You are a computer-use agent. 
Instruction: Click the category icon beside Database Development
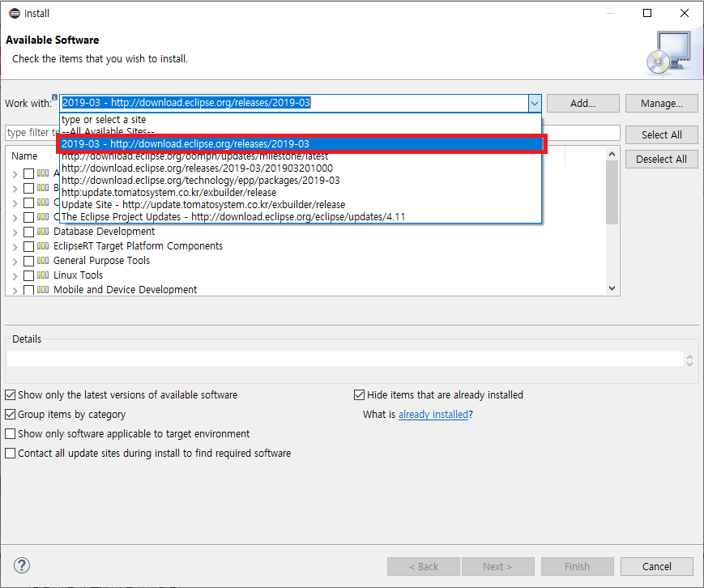click(x=43, y=232)
